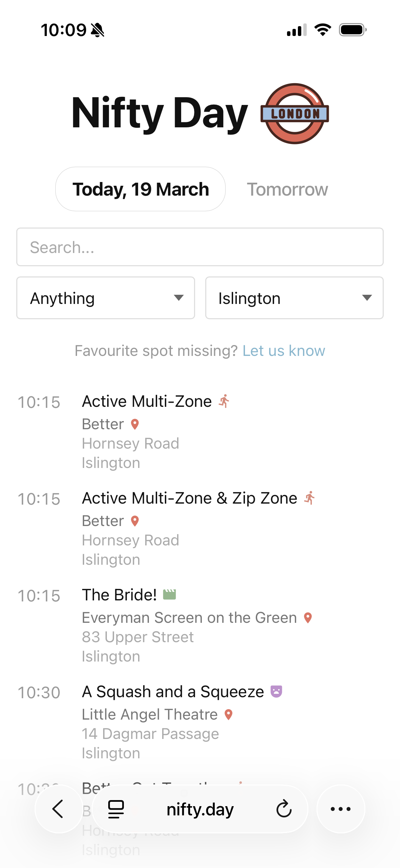Image resolution: width=400 pixels, height=868 pixels.
Task: Tap the film clapperboard icon next to The Bride!
Action: tap(169, 595)
